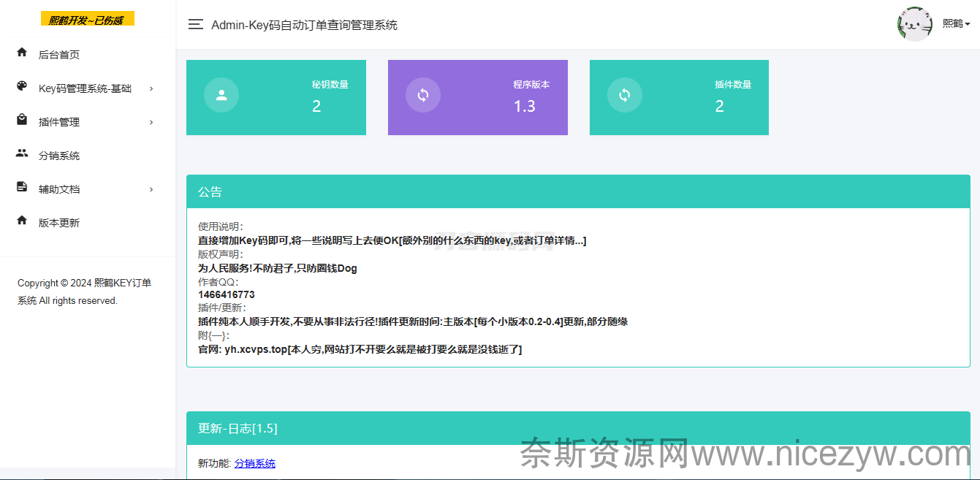Screen dimensions: 980x480
Task: Expand the 辅助文档 chevron
Action: pyautogui.click(x=151, y=189)
